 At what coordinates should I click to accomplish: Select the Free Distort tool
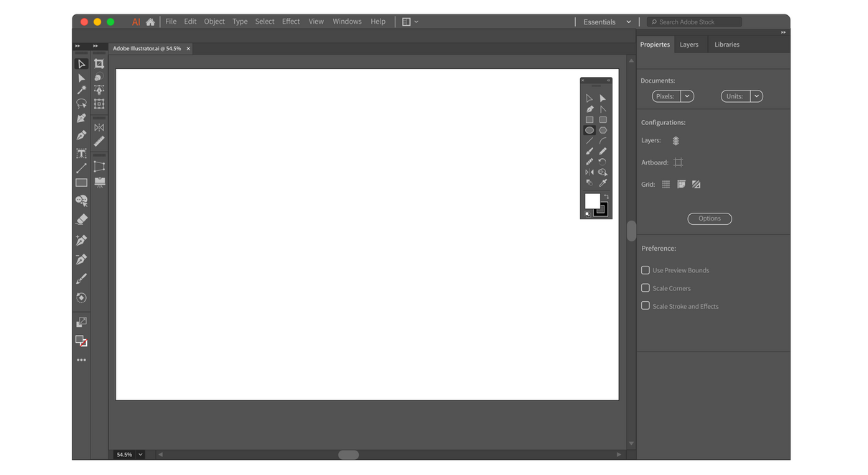point(99,167)
